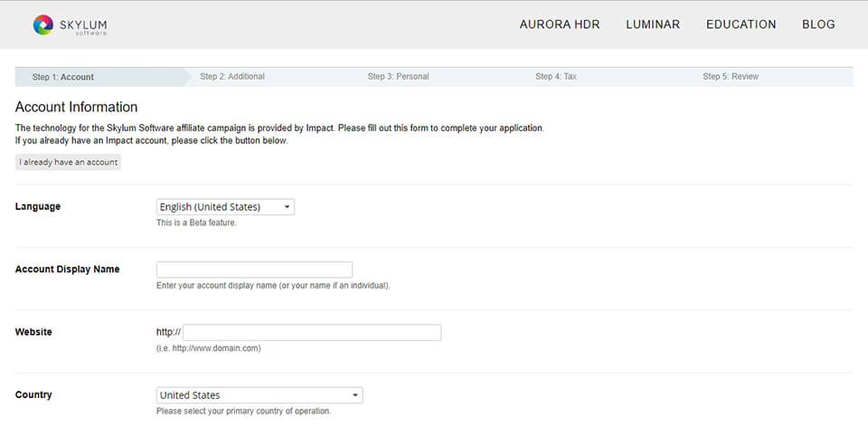
Task: Click the 'Website' field label
Action: (x=33, y=332)
